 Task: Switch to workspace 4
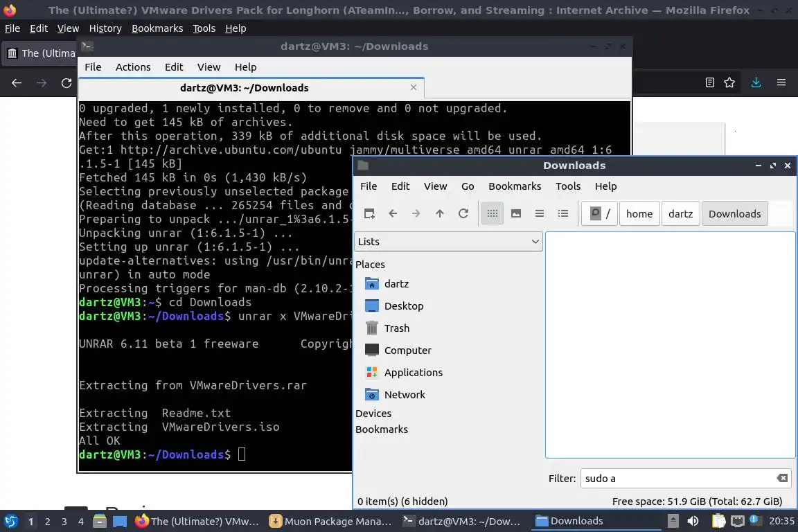click(x=81, y=522)
